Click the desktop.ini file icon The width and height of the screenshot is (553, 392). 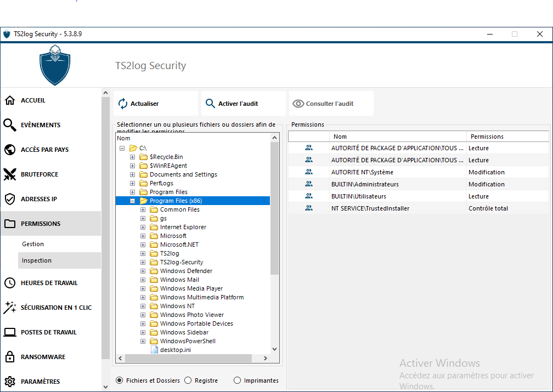click(x=154, y=350)
